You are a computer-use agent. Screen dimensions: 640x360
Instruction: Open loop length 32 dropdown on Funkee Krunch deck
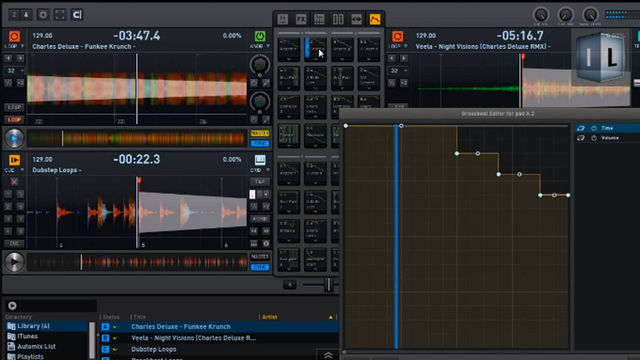(14, 71)
